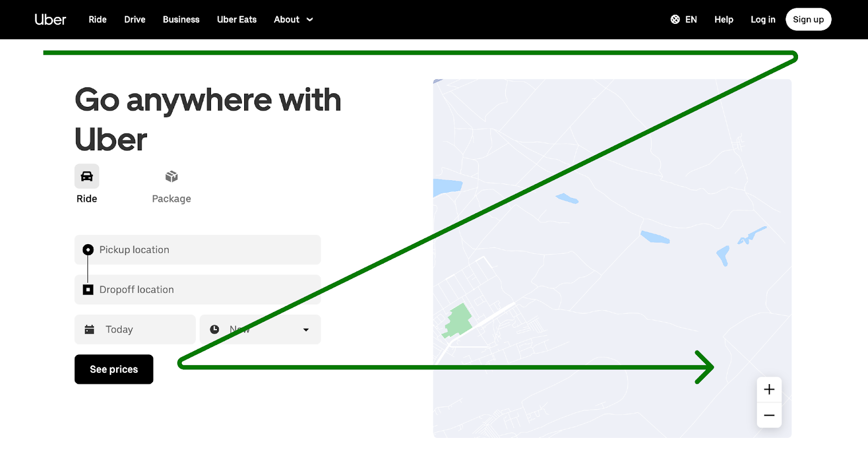
Task: Select the Package box icon
Action: 171,176
